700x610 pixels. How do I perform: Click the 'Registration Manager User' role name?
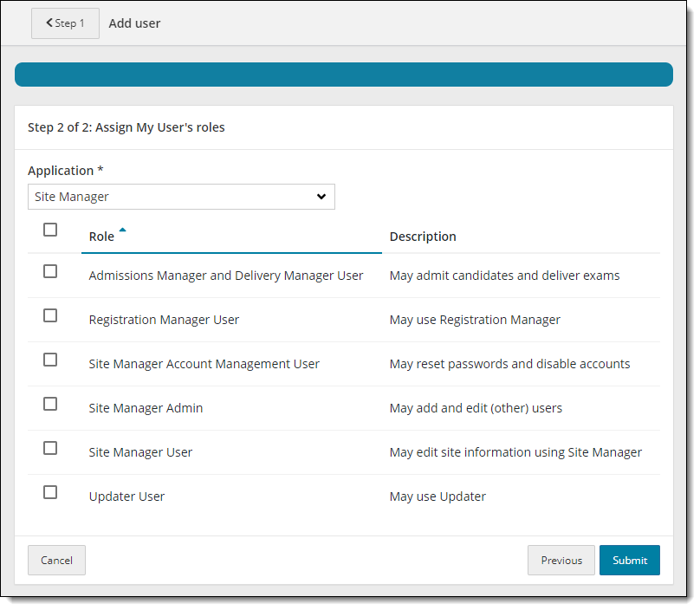164,321
